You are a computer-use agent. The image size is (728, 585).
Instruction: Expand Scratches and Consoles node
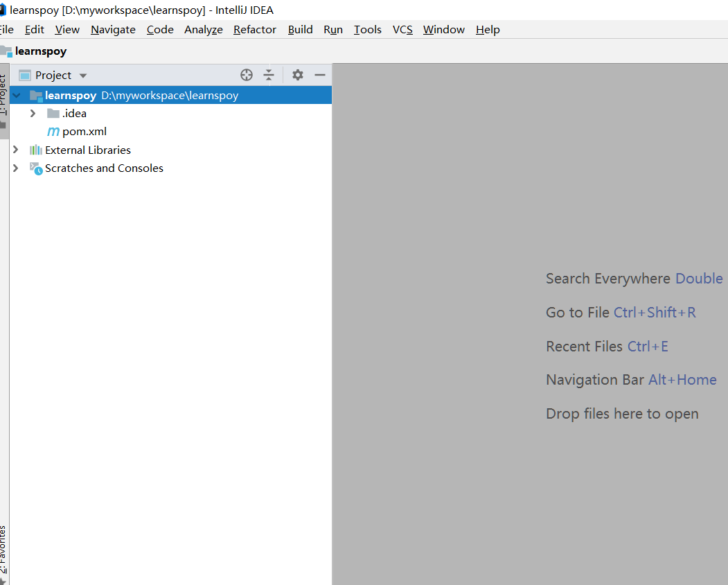tap(15, 168)
